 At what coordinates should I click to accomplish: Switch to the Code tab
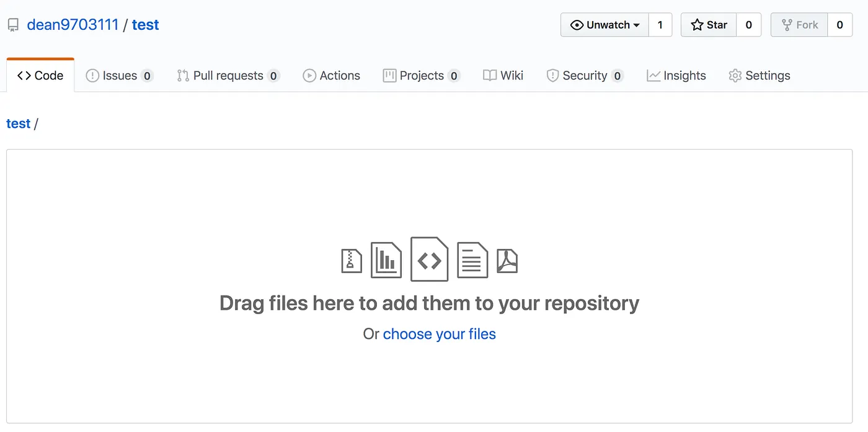pos(40,76)
